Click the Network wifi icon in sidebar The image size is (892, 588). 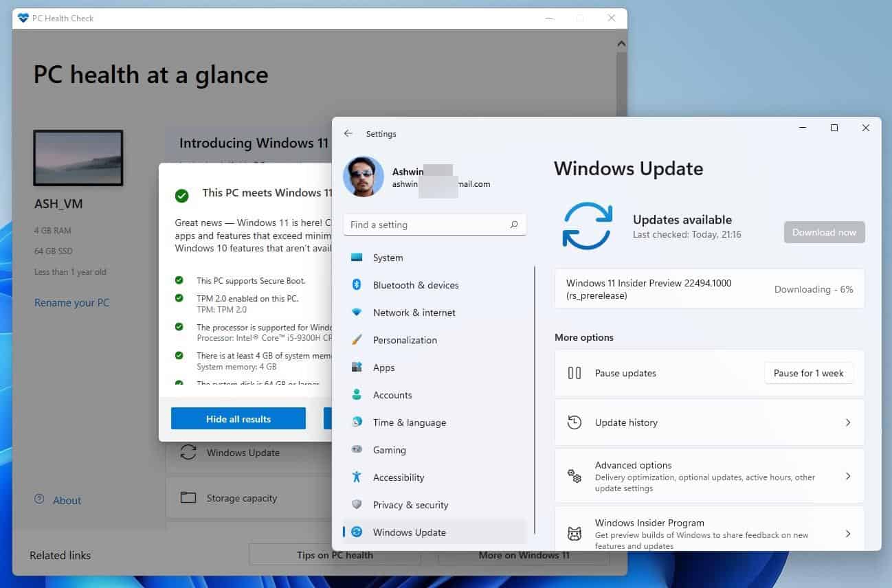point(357,313)
